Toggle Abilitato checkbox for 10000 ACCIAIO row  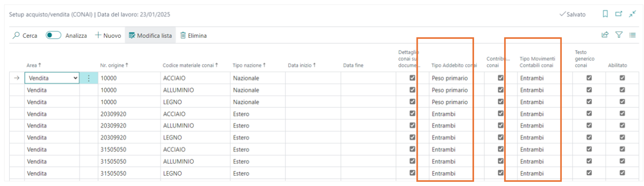point(622,78)
